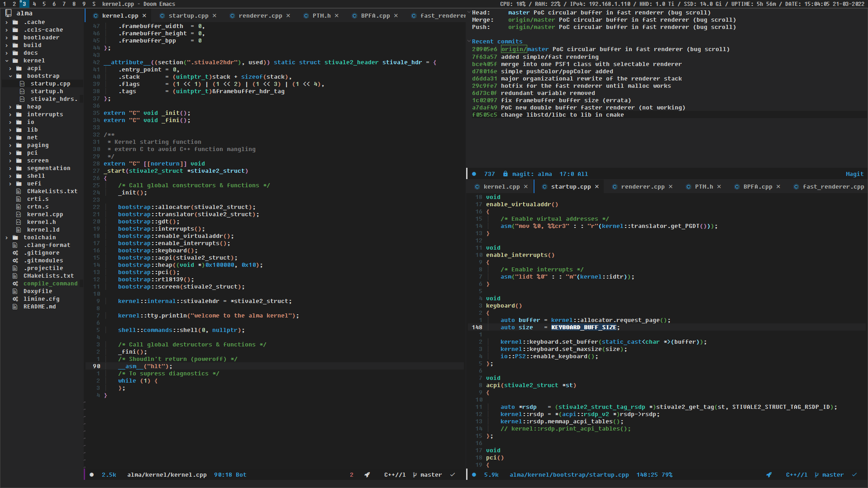Click the compile_command gear file icon
This screenshot has width=868, height=488.
point(15,284)
